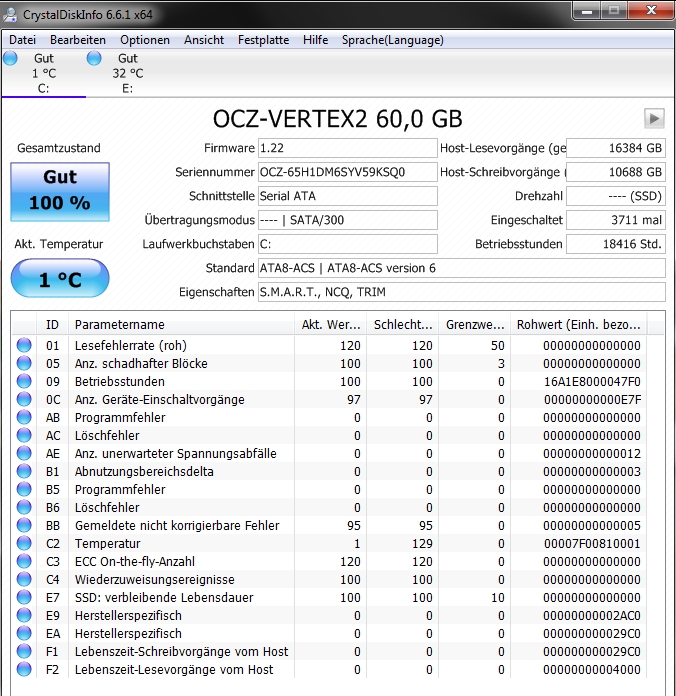Click the status orb for Gemeldete nicht korrigierbare Fehler
The image size is (676, 696).
point(24,525)
